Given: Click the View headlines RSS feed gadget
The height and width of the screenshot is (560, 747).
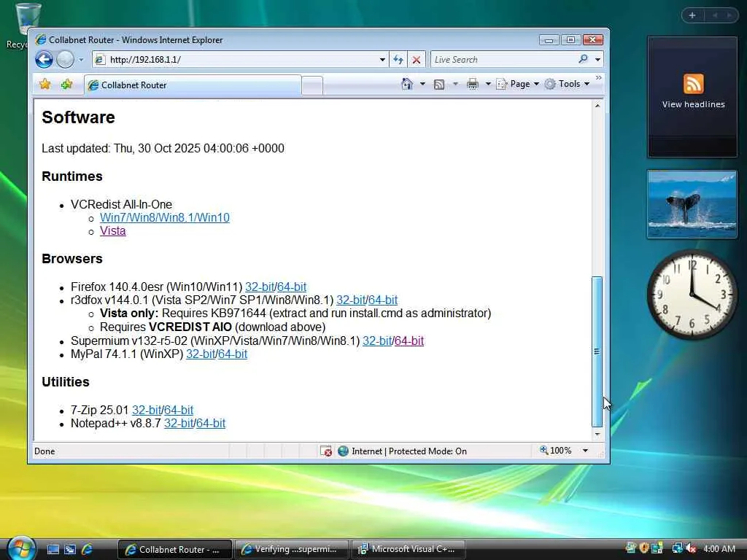Looking at the screenshot, I should click(x=692, y=97).
